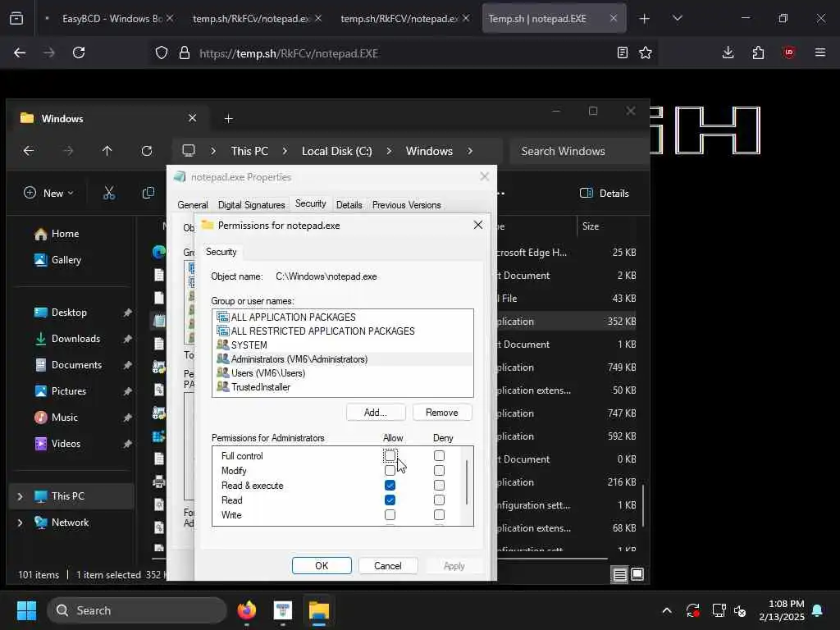Image resolution: width=840 pixels, height=630 pixels.
Task: Bookmark this page with star icon
Action: pyautogui.click(x=646, y=52)
